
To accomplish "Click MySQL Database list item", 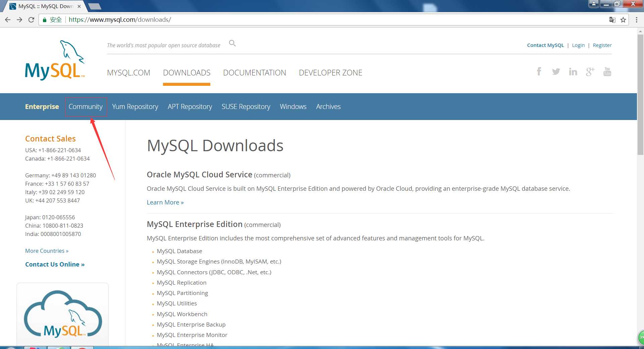I will [x=179, y=251].
